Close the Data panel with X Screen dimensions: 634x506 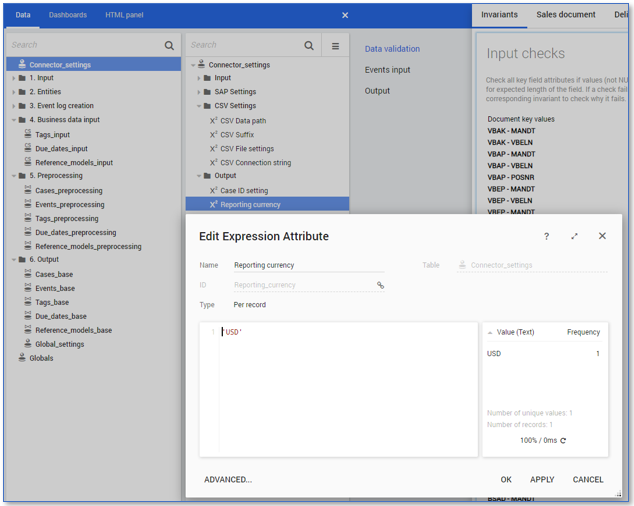(345, 15)
